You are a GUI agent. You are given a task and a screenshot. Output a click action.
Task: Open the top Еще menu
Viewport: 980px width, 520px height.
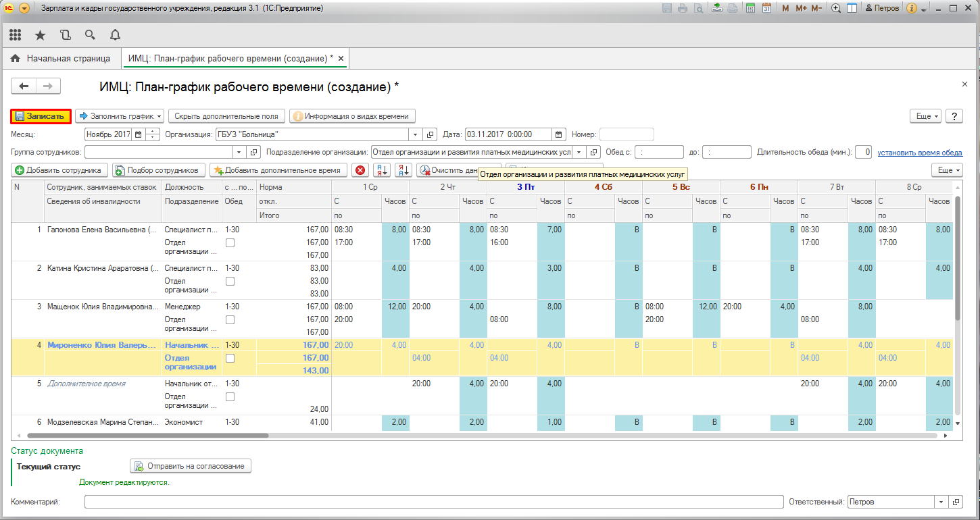coord(926,116)
